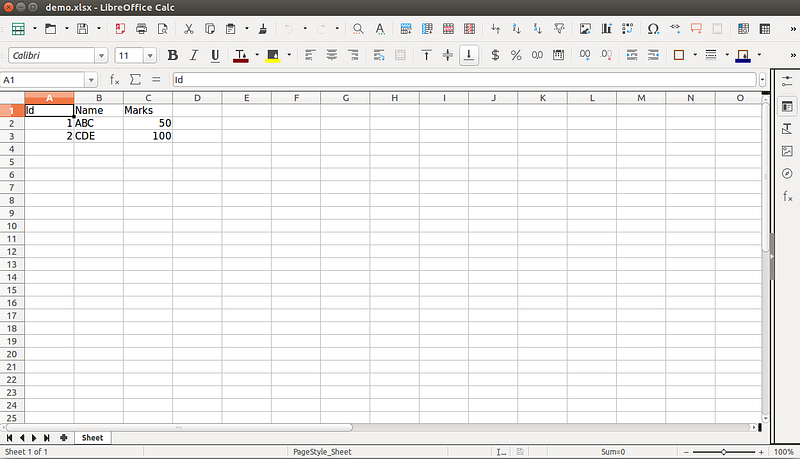Expand the Calibri font name dropdown
Viewport: 800px width, 459px height.
[x=101, y=56]
